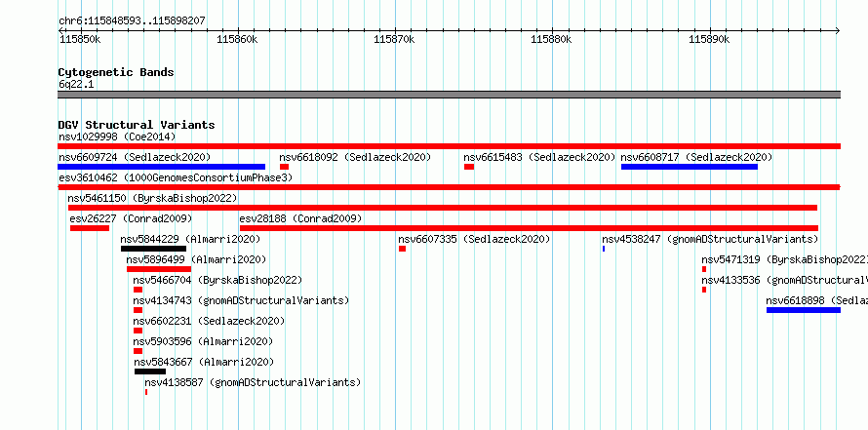
Task: Click the red nsv5903596 variant marker
Action: tap(138, 351)
